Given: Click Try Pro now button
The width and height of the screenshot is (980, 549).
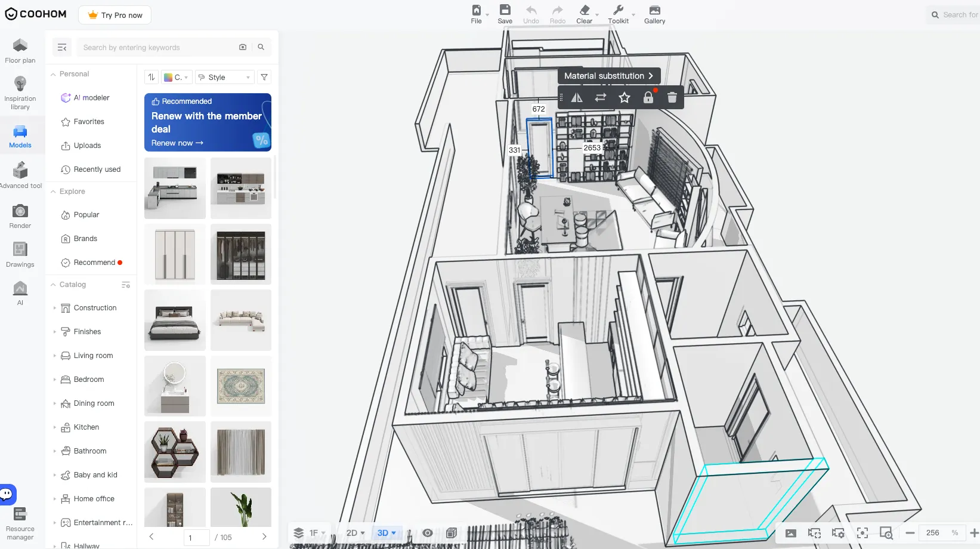Looking at the screenshot, I should tap(115, 15).
